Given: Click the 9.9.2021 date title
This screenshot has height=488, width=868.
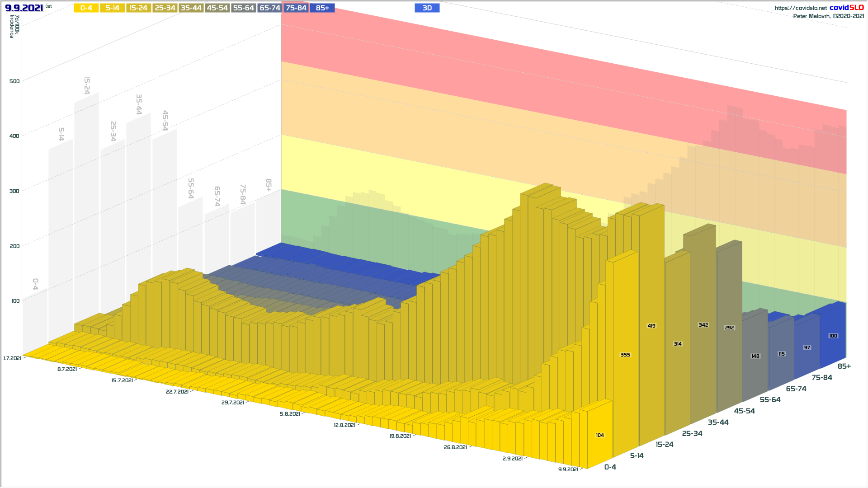Looking at the screenshot, I should [24, 8].
